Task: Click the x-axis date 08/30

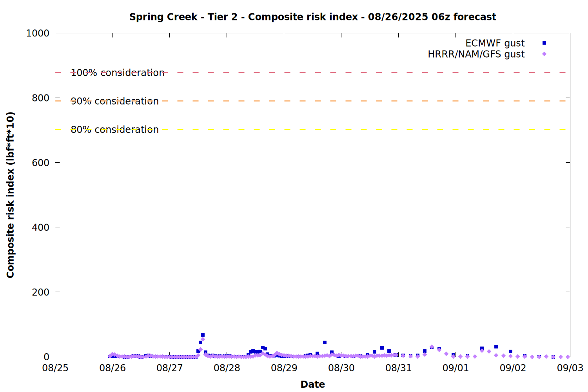Action: [x=341, y=368]
